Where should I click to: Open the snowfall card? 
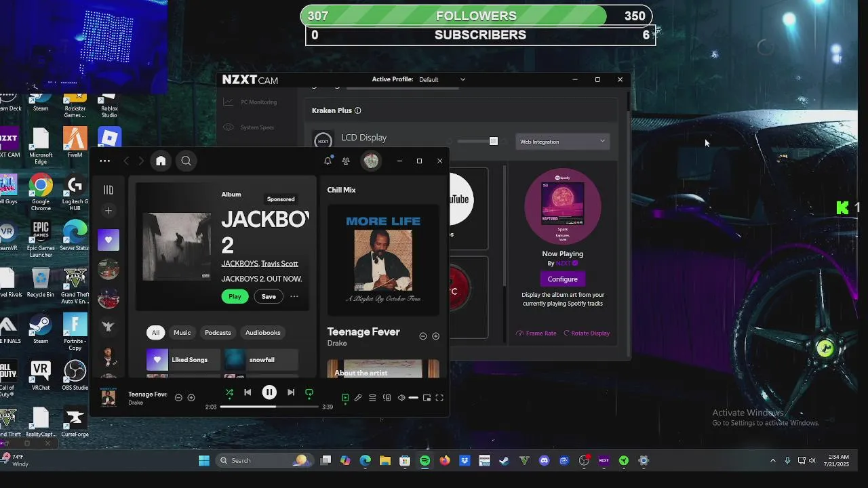click(x=261, y=359)
